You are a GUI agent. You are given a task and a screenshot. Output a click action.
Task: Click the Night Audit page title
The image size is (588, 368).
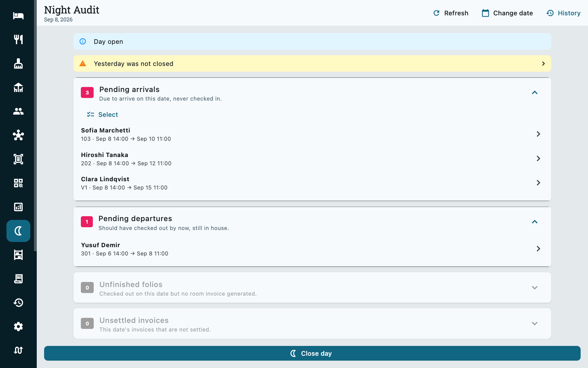pos(72,10)
